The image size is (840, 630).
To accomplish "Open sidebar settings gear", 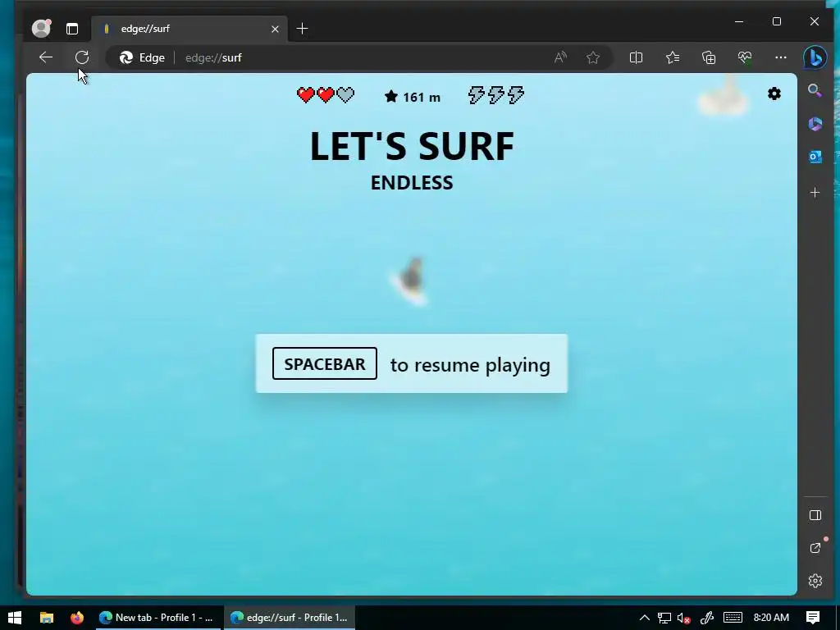I will (x=815, y=581).
